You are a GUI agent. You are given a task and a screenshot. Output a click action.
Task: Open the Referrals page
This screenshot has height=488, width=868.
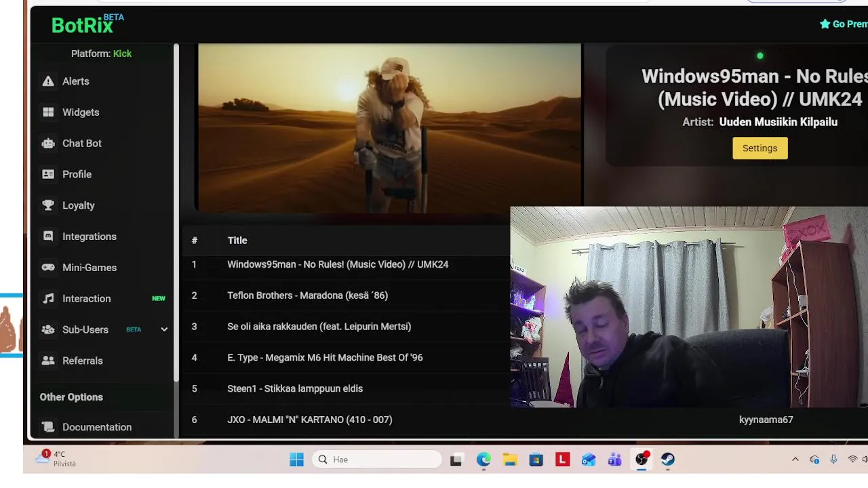click(x=83, y=361)
